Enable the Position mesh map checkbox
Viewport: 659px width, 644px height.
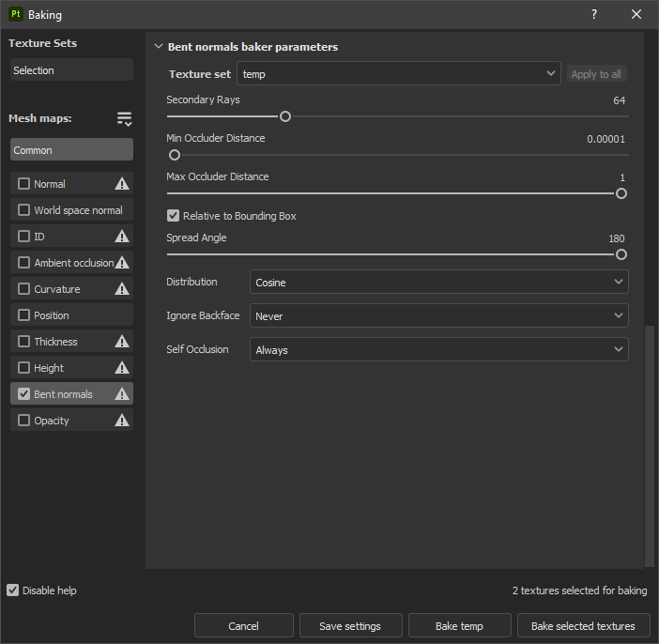24,315
